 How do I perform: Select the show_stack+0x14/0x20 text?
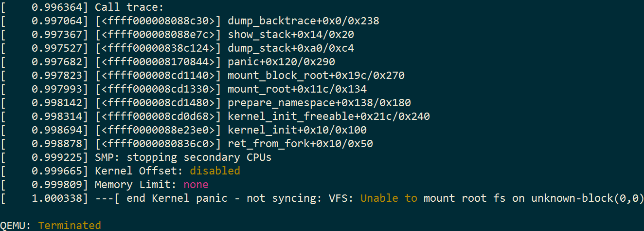(x=290, y=35)
